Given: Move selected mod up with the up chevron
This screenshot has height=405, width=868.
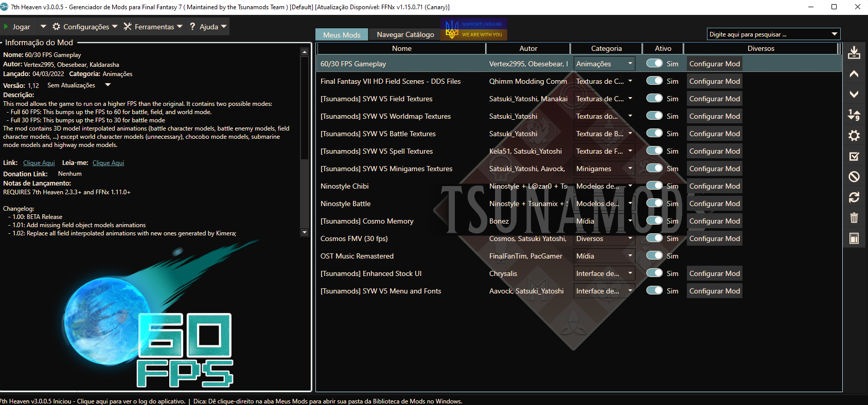Looking at the screenshot, I should [854, 74].
